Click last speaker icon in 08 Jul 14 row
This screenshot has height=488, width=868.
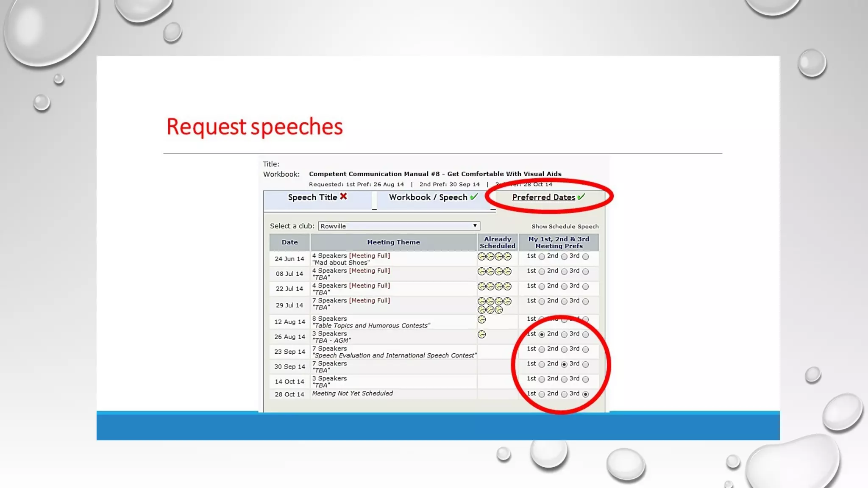point(507,272)
